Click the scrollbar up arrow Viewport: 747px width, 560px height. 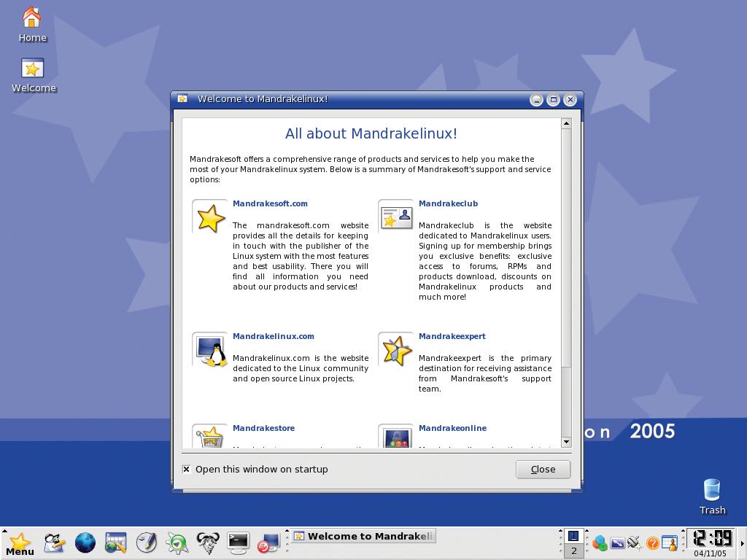tap(566, 123)
